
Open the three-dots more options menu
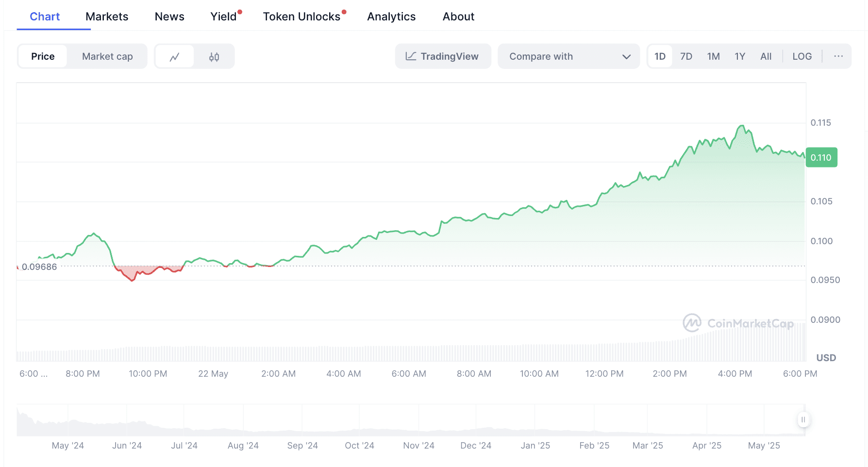pos(838,56)
